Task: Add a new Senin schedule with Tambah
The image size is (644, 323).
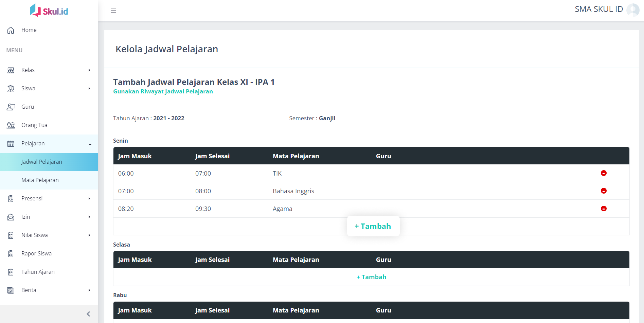Action: click(373, 226)
